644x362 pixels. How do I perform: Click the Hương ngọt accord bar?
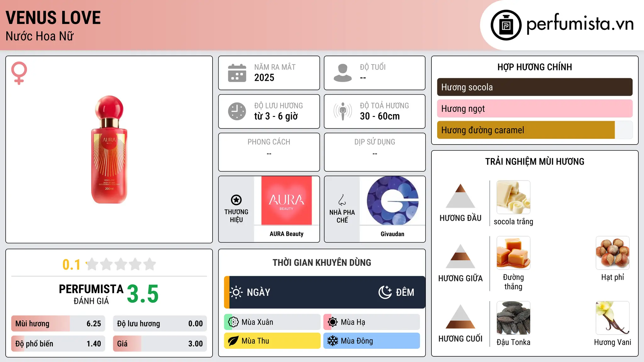click(x=535, y=108)
